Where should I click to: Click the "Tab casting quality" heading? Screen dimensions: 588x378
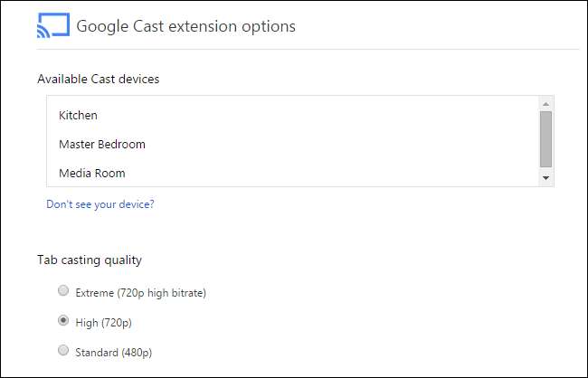[x=90, y=260]
